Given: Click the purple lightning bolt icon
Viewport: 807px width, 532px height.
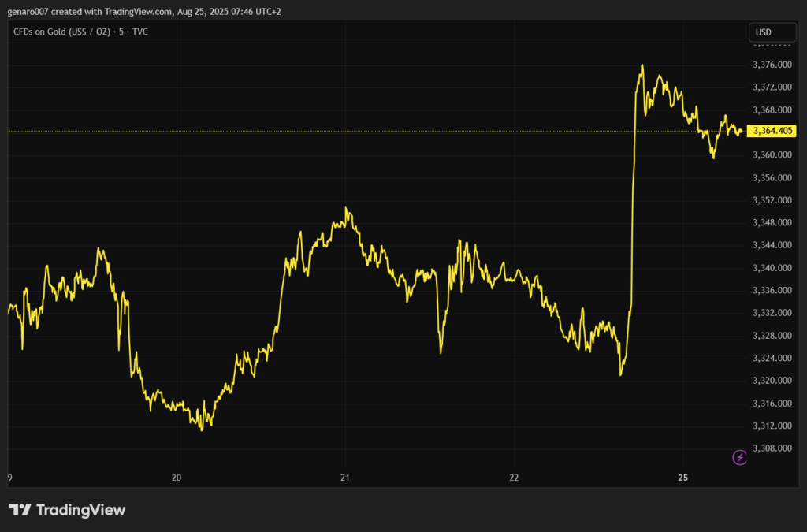Looking at the screenshot, I should tap(739, 456).
